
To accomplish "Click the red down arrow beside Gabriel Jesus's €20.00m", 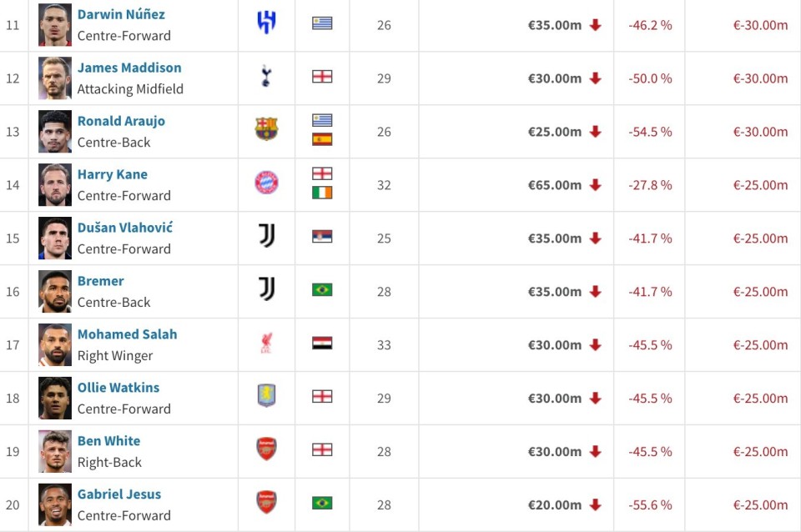I will 596,504.
